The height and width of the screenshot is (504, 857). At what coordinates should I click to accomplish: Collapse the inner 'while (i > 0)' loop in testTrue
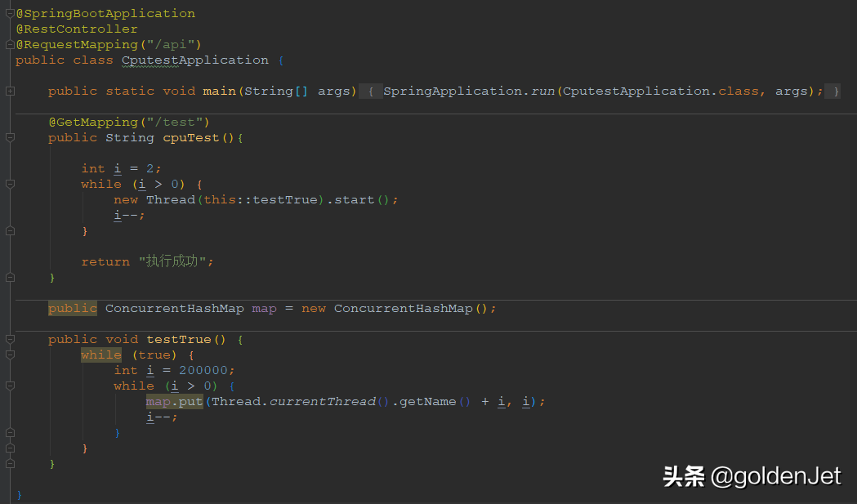tap(10, 386)
